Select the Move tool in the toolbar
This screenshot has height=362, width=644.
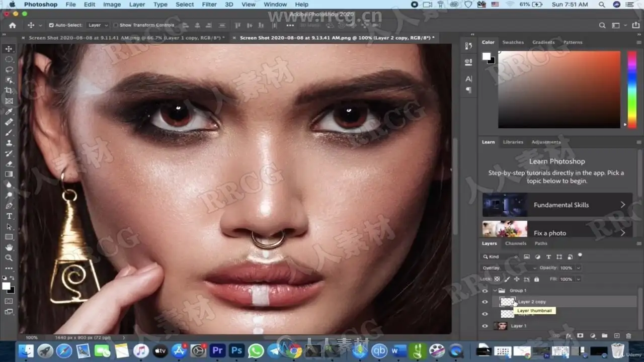coord(9,49)
